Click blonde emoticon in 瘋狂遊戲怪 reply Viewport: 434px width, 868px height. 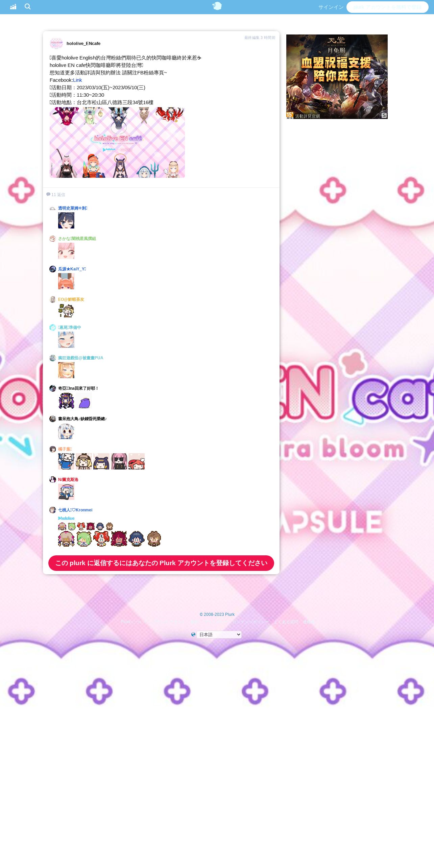(x=66, y=370)
